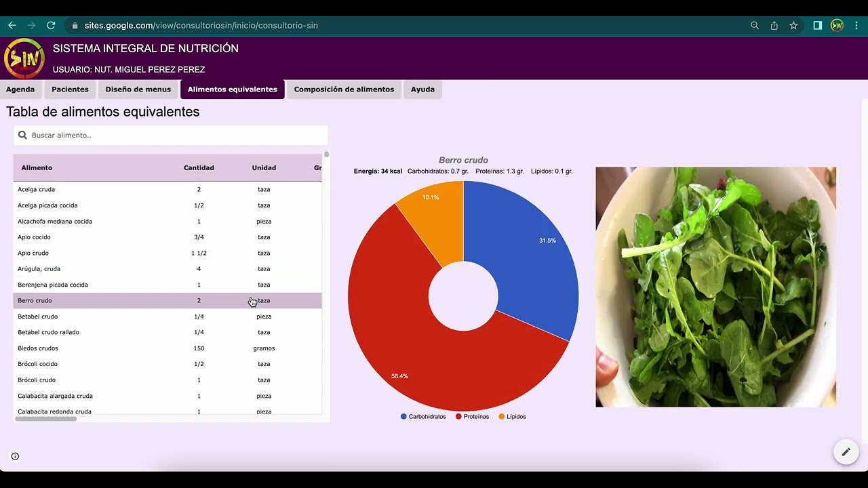
Task: Click the magnifier icon in search box
Action: click(x=22, y=135)
